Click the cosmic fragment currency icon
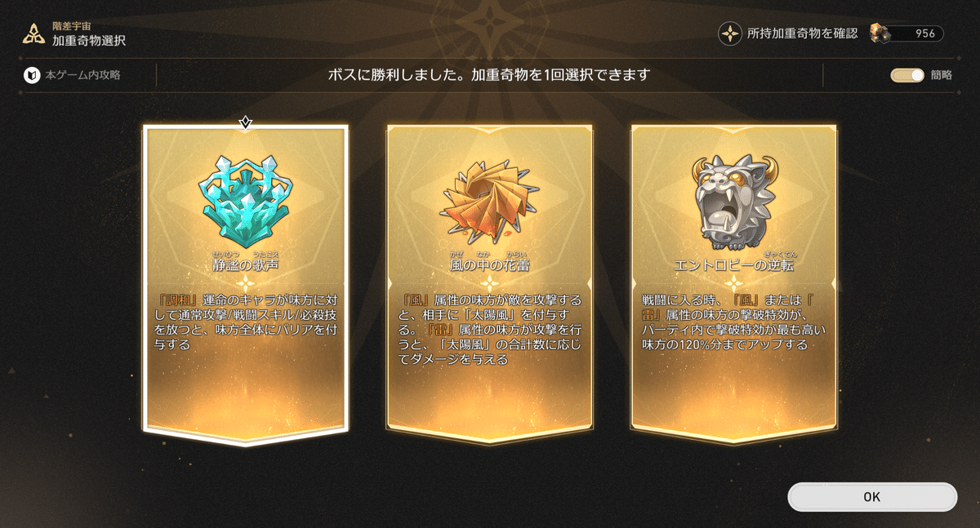The image size is (980, 528). (879, 33)
